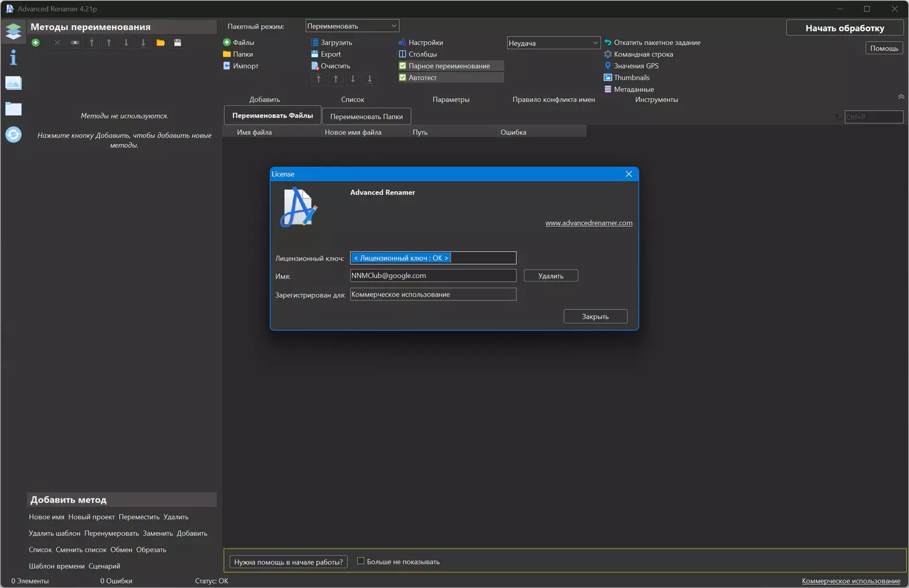Viewport: 909px width, 588px height.
Task: Click the Очистить clear-list icon
Action: pyautogui.click(x=315, y=66)
